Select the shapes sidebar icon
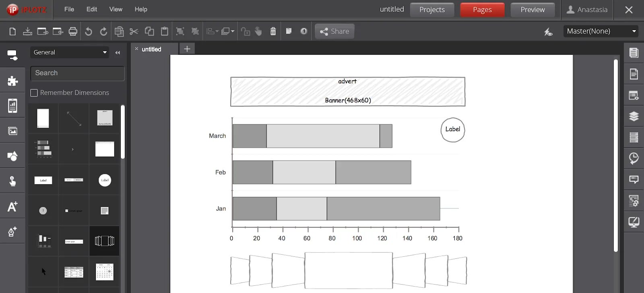The width and height of the screenshot is (644, 293). click(12, 156)
